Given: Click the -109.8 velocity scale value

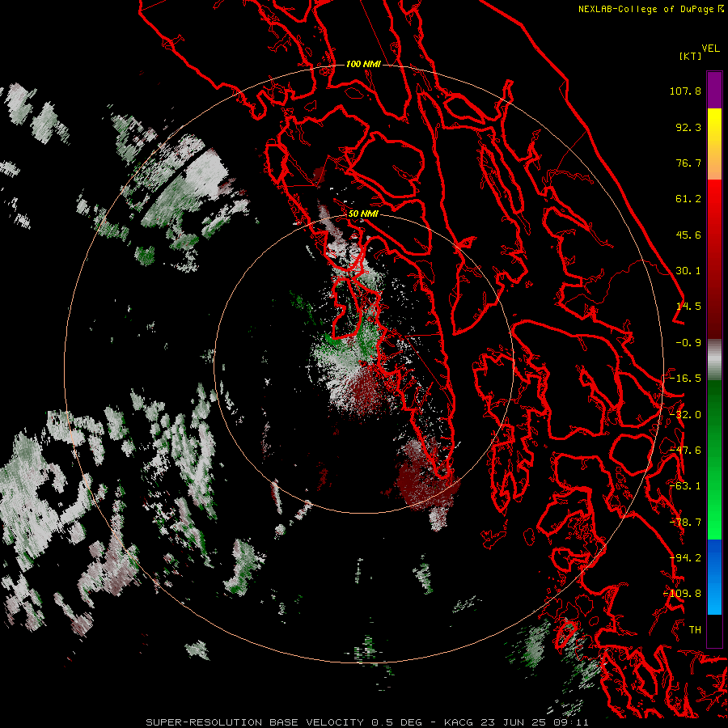Looking at the screenshot, I should pos(683,594).
